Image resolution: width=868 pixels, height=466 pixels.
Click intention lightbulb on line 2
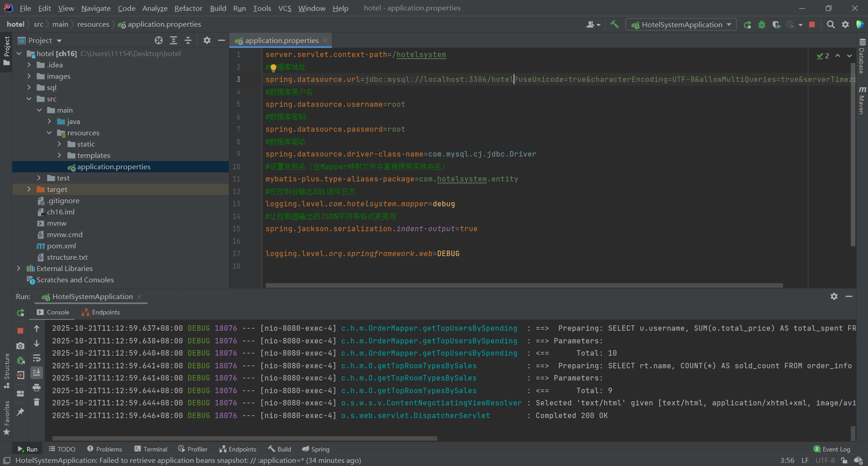pos(274,68)
